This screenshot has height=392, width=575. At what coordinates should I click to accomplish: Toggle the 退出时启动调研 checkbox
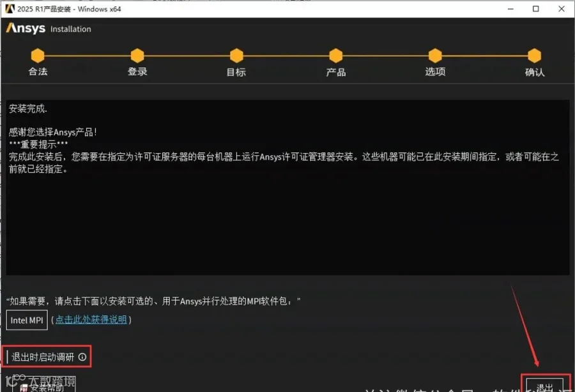click(x=7, y=356)
